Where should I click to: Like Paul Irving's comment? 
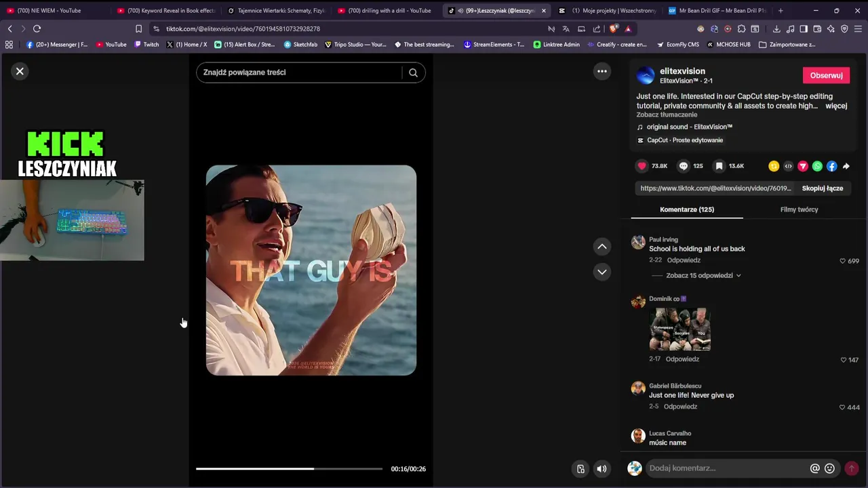pos(843,261)
